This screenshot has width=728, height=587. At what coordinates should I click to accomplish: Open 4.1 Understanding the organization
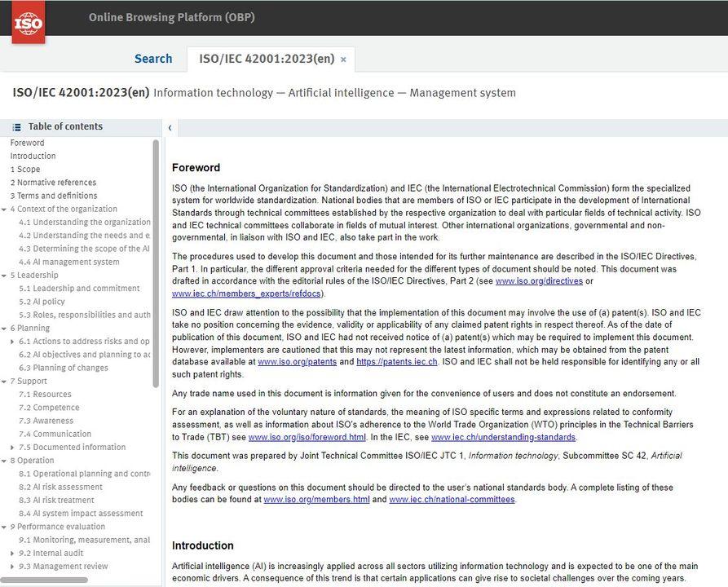point(85,223)
